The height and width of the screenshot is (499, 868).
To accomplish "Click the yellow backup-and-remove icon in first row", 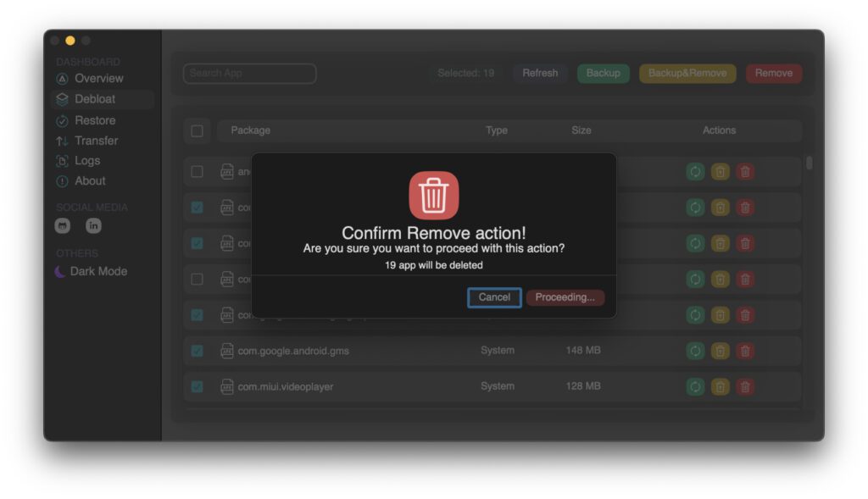I will (720, 172).
